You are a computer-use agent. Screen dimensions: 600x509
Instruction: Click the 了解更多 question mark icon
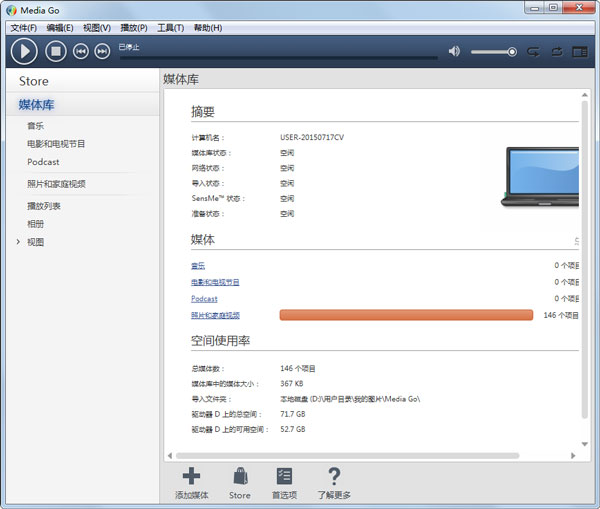[x=334, y=476]
